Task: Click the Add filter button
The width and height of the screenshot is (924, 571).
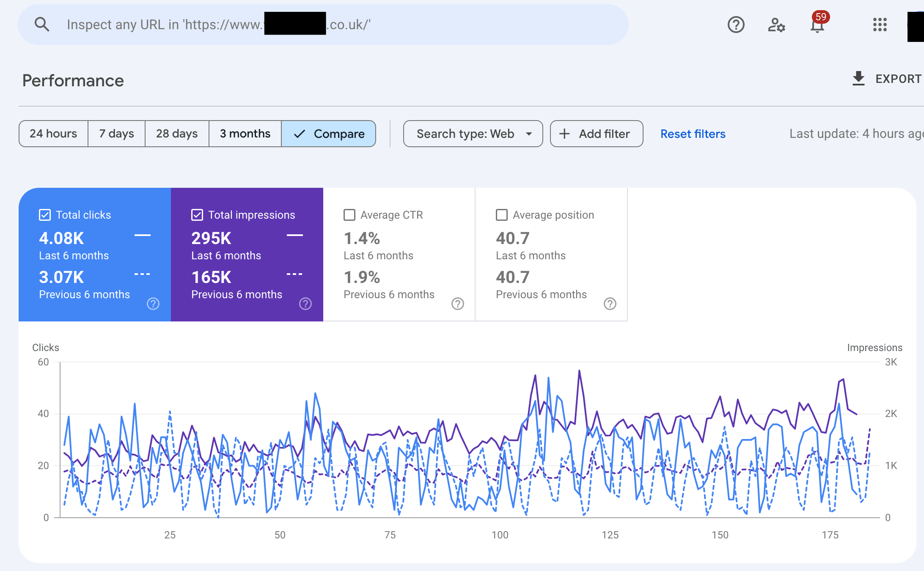Action: click(597, 134)
